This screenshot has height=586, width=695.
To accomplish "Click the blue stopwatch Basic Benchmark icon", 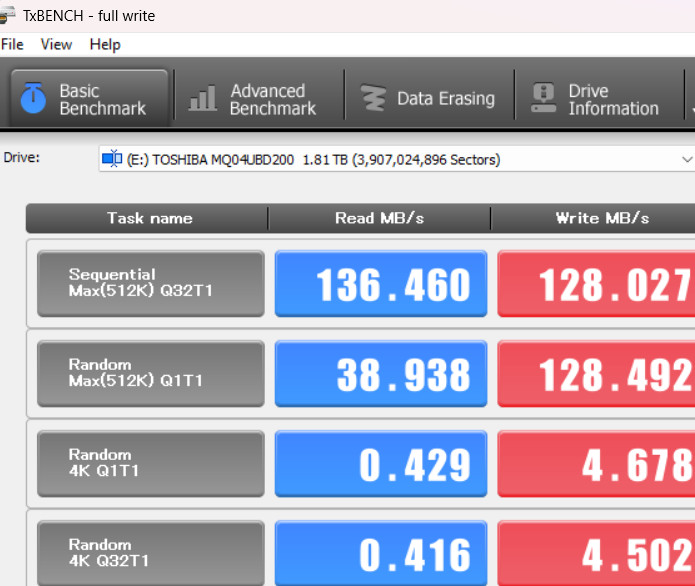I will 33,98.
